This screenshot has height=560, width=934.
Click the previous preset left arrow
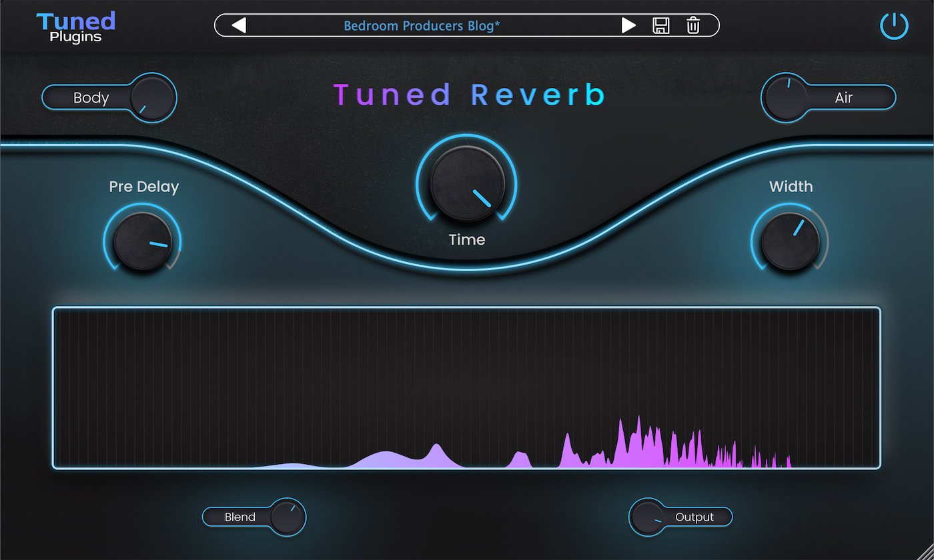point(239,25)
